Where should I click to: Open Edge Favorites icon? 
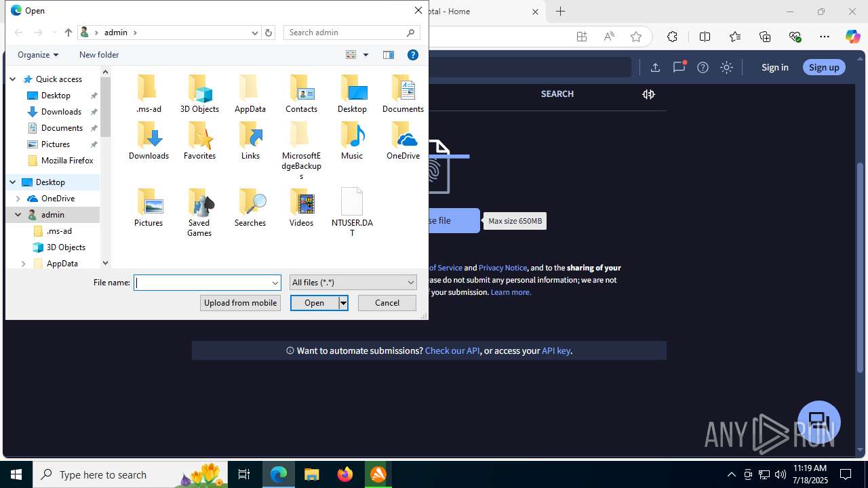735,37
